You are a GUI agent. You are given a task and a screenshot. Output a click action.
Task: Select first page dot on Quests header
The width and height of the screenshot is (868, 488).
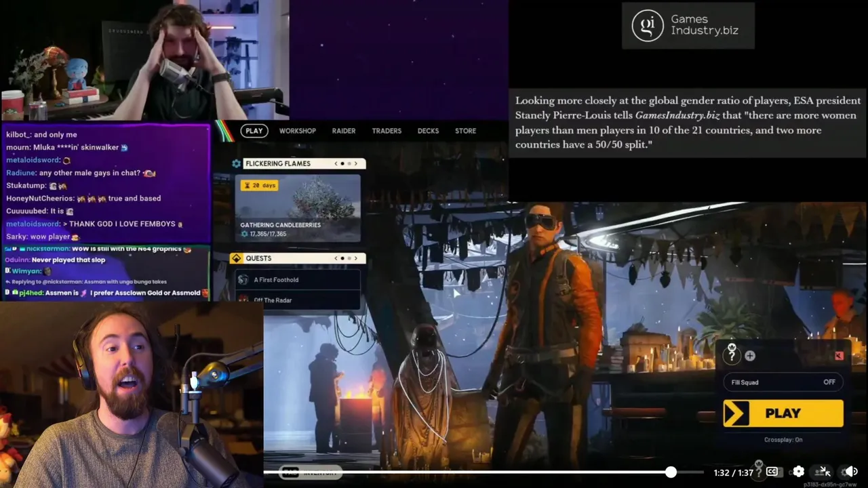coord(342,258)
